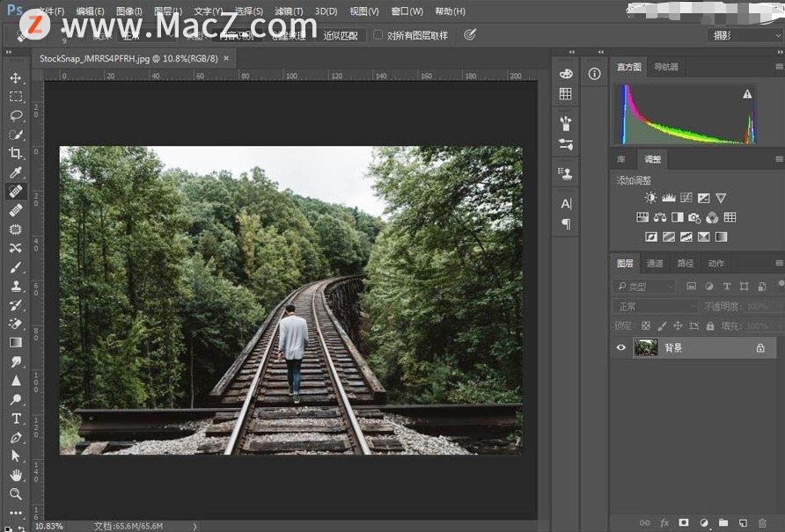Image resolution: width=785 pixels, height=532 pixels.
Task: Select the Sharpen tool
Action: (x=16, y=381)
